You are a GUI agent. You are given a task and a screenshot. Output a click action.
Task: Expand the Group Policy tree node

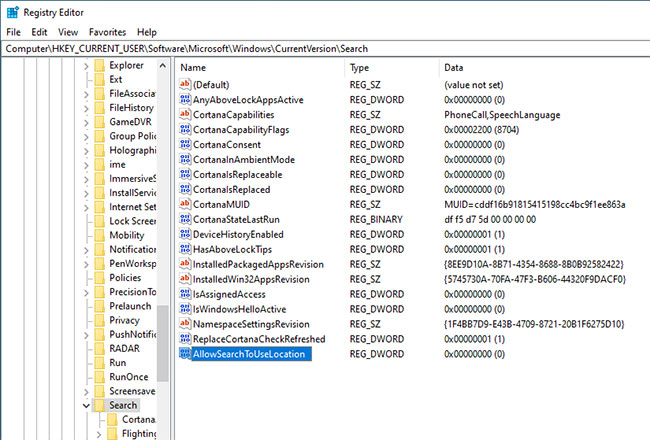86,136
